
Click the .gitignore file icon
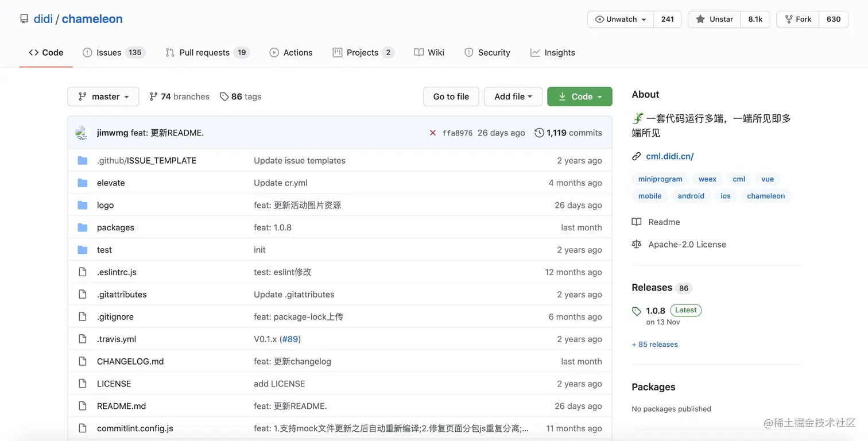83,316
